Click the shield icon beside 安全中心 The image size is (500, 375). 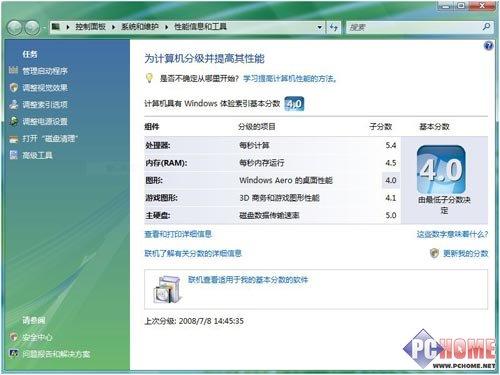pyautogui.click(x=14, y=337)
